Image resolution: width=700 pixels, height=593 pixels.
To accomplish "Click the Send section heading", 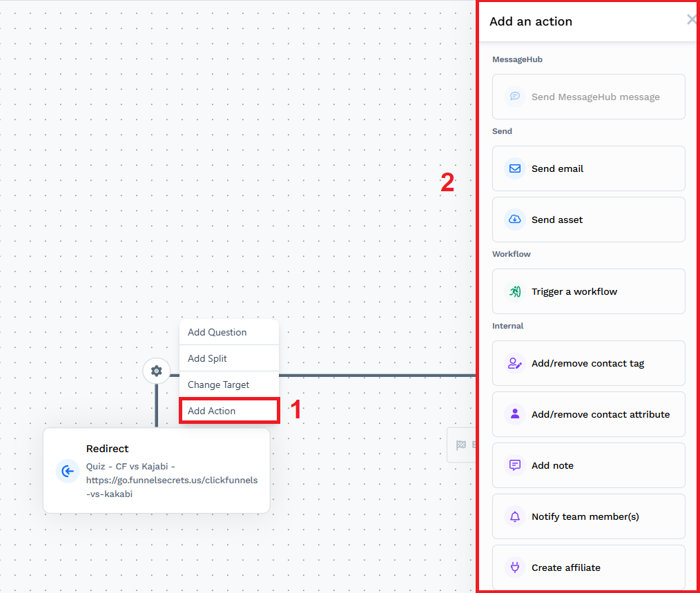I will pos(502,131).
